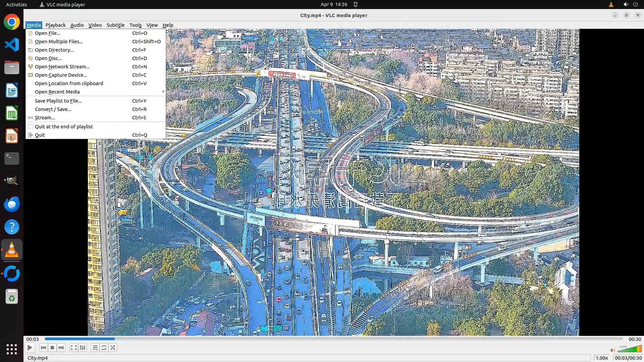Mute audio using speaker icon

(612, 350)
